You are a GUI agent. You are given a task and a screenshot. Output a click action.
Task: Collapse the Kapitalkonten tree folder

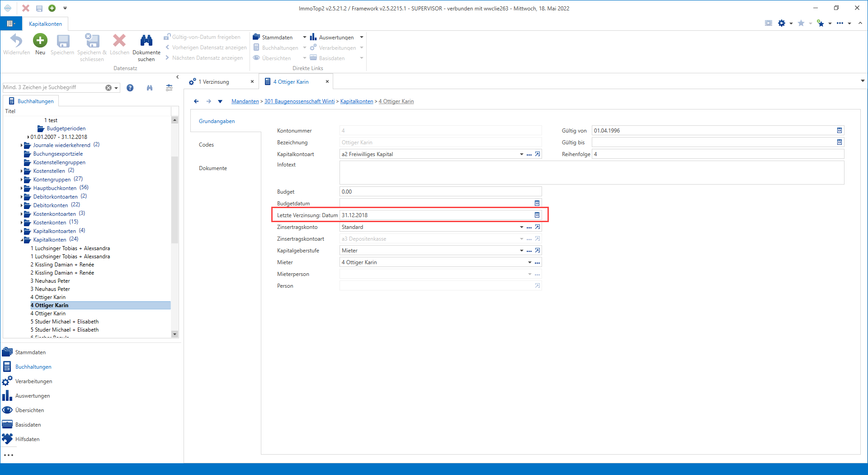coord(22,240)
